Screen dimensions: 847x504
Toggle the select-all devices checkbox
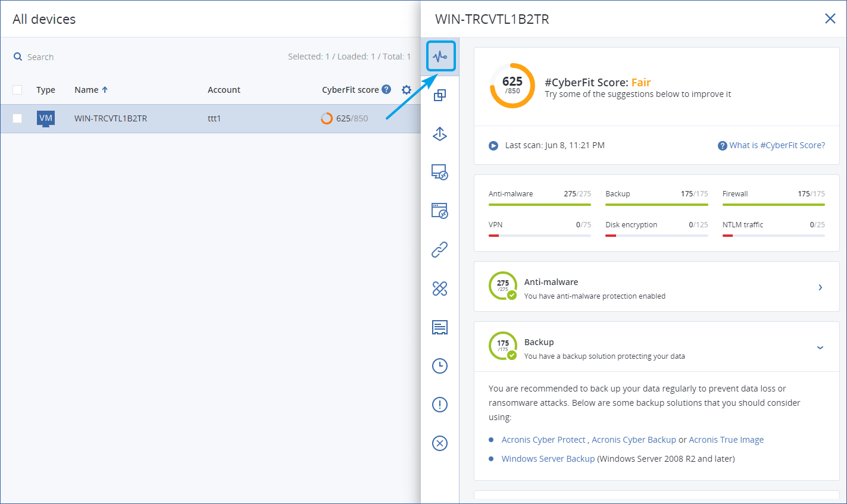(17, 90)
